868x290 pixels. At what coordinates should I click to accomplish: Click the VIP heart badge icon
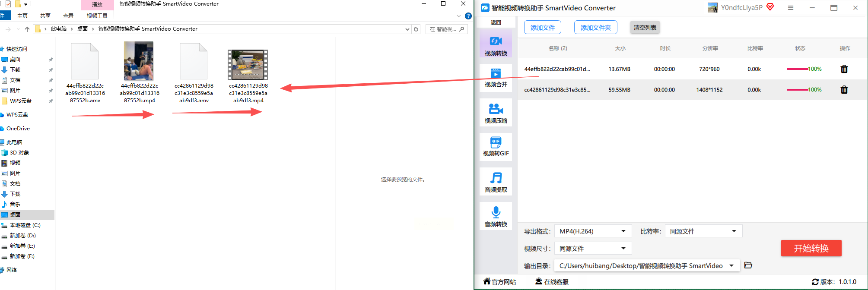(770, 7)
